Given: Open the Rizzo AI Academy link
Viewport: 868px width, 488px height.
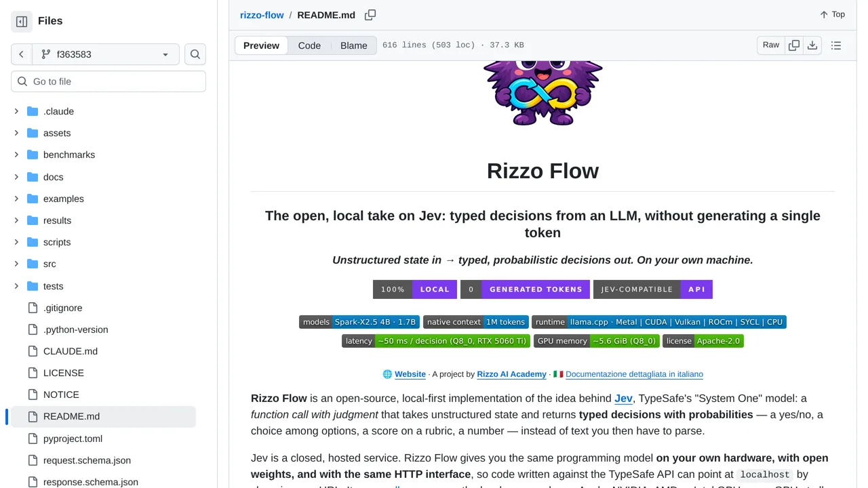Looking at the screenshot, I should pos(511,374).
